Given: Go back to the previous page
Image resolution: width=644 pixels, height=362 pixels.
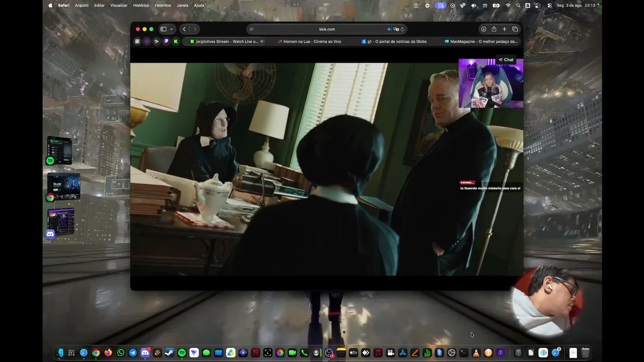Looking at the screenshot, I should (185, 29).
